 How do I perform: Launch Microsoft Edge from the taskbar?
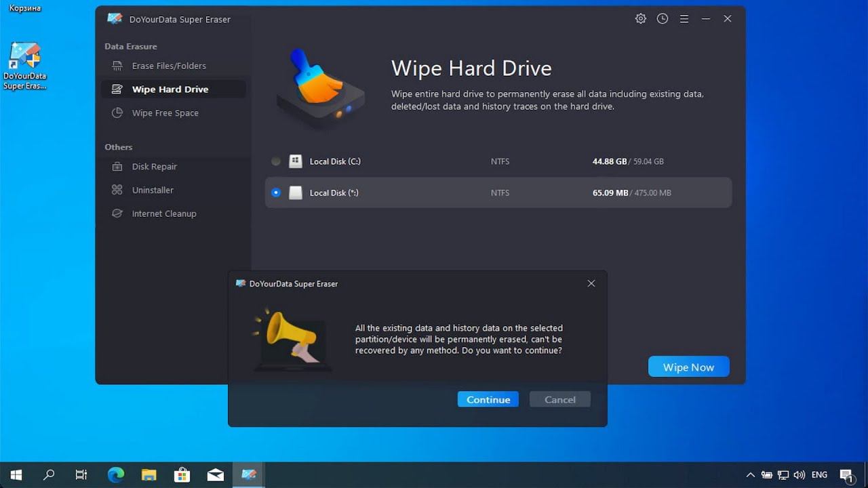coord(116,475)
